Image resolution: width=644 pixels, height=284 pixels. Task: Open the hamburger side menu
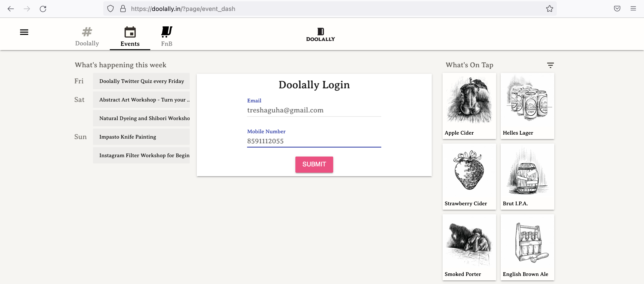coord(24,32)
